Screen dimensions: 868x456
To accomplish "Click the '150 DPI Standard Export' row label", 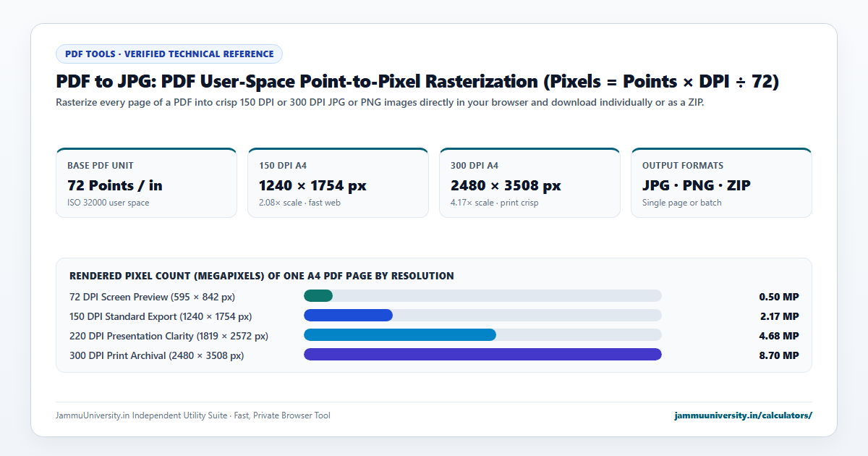I will (161, 316).
